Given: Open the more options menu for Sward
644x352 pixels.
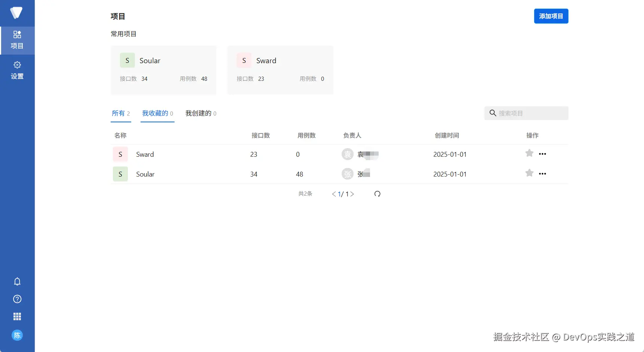Looking at the screenshot, I should pyautogui.click(x=543, y=154).
